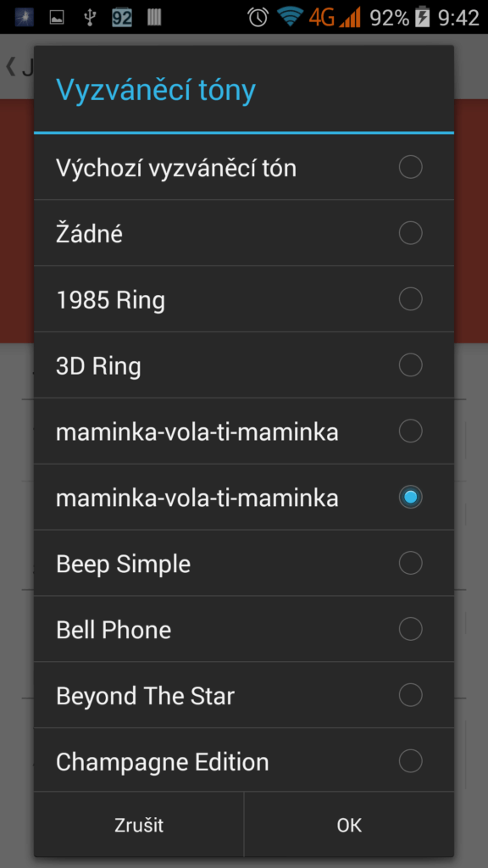Image resolution: width=488 pixels, height=868 pixels.
Task: Pick the Bell Phone ringtone entry
Action: pyautogui.click(x=244, y=630)
